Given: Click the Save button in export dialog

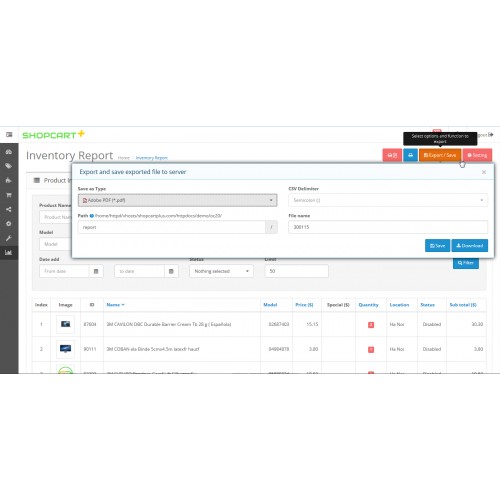Looking at the screenshot, I should [437, 246].
